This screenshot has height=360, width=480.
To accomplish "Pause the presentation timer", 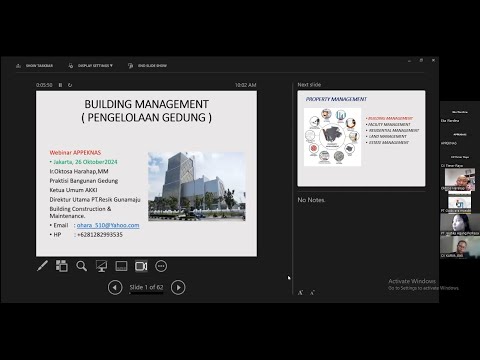I will (x=60, y=85).
